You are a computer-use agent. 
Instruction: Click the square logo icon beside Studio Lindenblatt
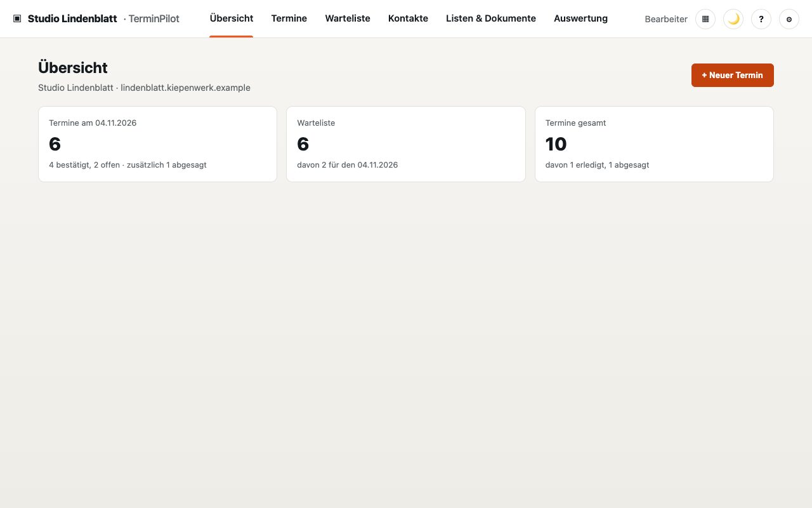coord(17,18)
